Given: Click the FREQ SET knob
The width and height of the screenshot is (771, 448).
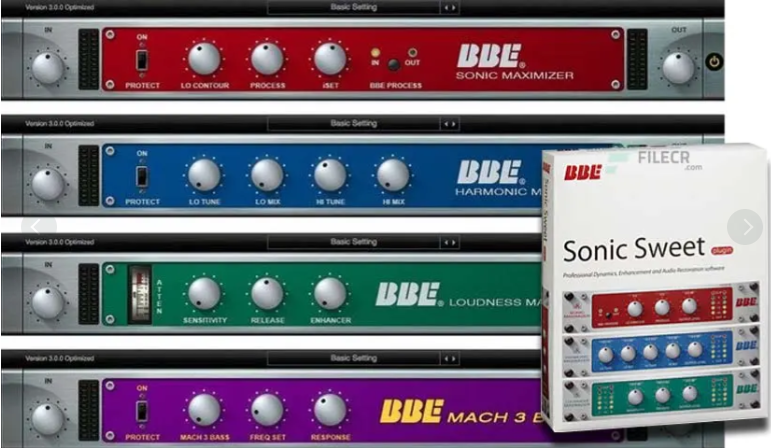Looking at the screenshot, I should 267,410.
